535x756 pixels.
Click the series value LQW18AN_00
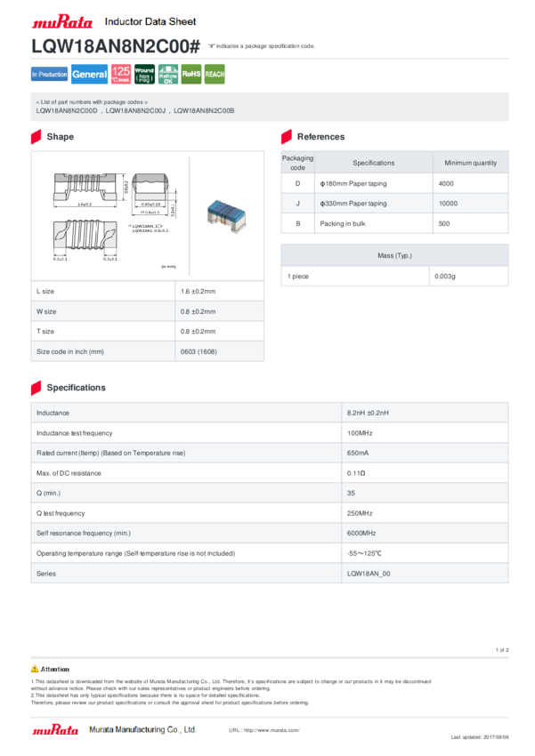369,574
